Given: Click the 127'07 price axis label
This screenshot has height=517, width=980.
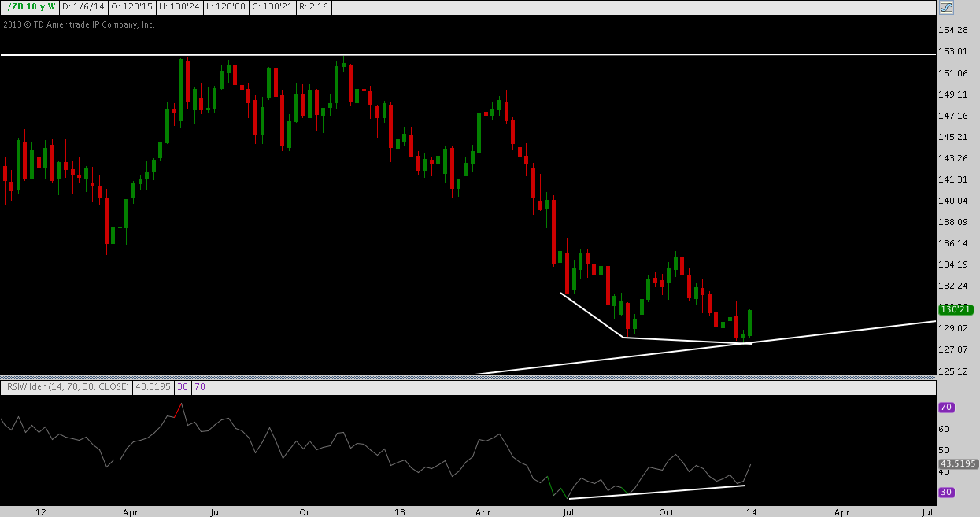Looking at the screenshot, I should 952,349.
